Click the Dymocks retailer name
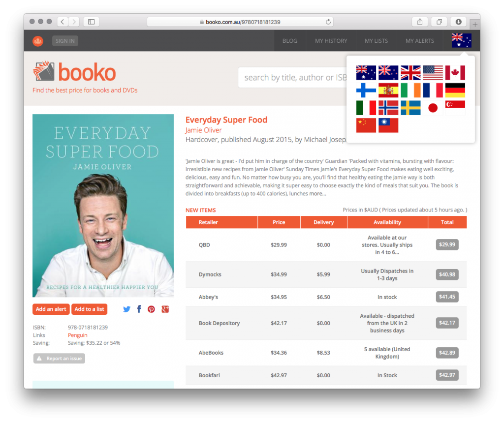This screenshot has width=504, height=423. click(210, 274)
